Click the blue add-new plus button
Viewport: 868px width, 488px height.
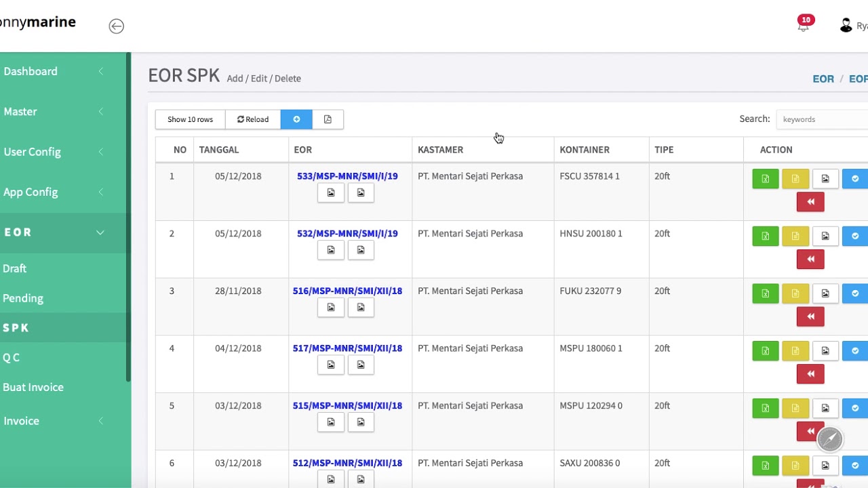[296, 119]
